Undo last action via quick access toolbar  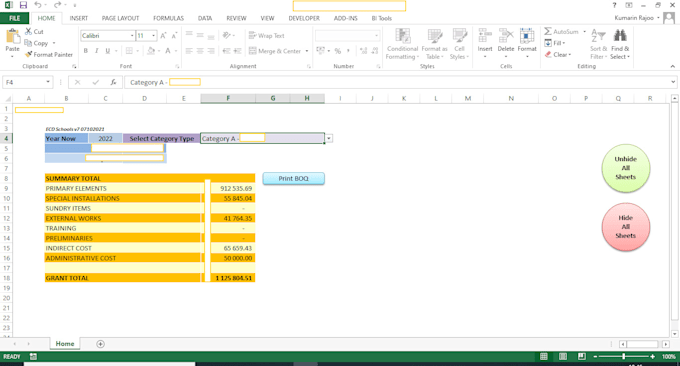(38, 5)
